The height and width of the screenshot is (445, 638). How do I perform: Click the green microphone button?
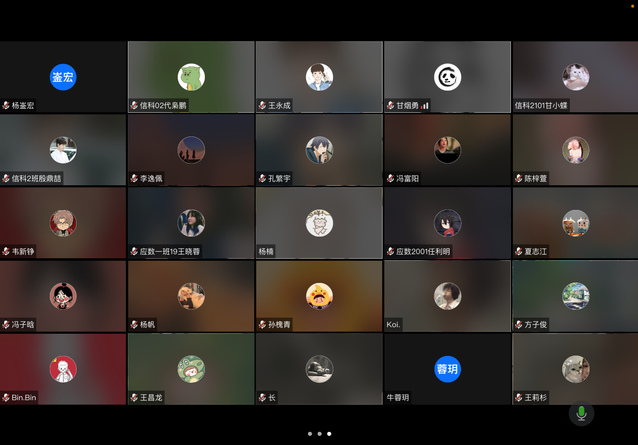point(581,412)
